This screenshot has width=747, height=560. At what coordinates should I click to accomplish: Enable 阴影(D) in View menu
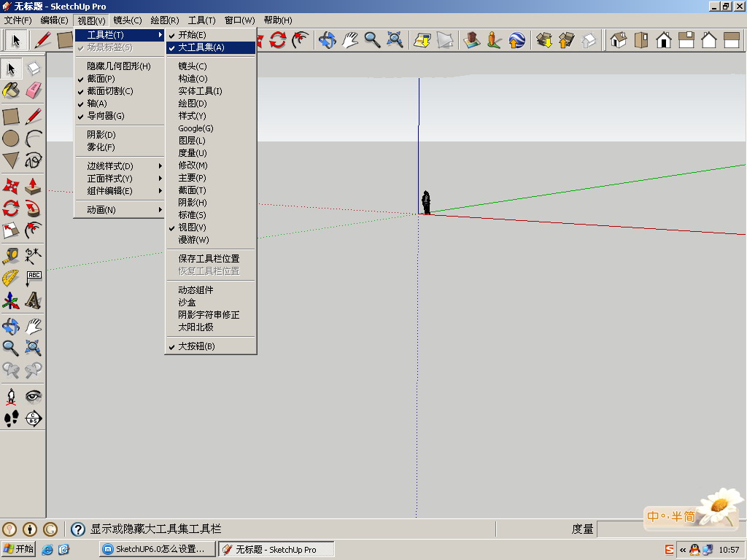click(x=120, y=135)
